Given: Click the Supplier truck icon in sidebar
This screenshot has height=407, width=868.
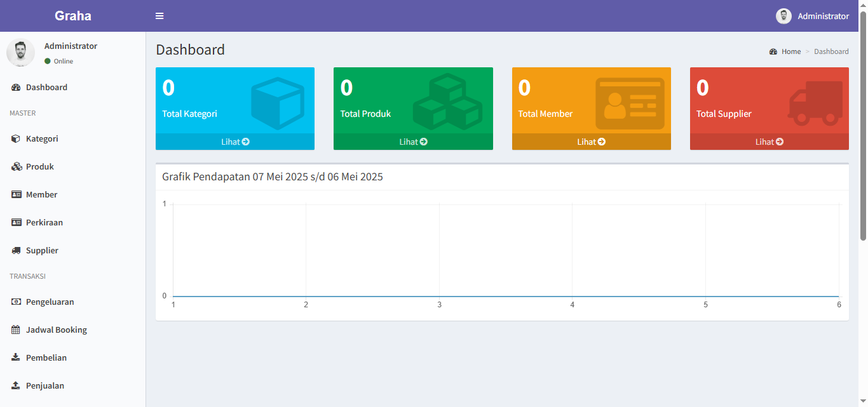Looking at the screenshot, I should [16, 250].
